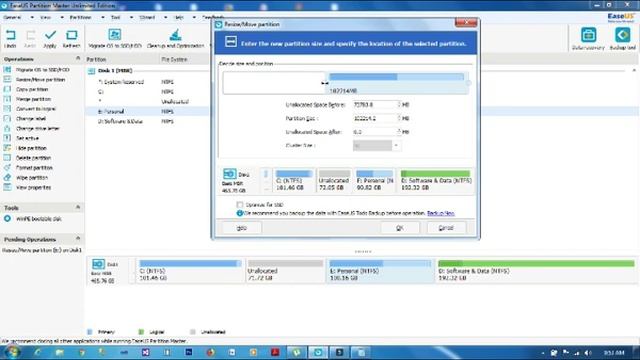Choose Wipe partition operation
640x360 pixels.
(32, 178)
